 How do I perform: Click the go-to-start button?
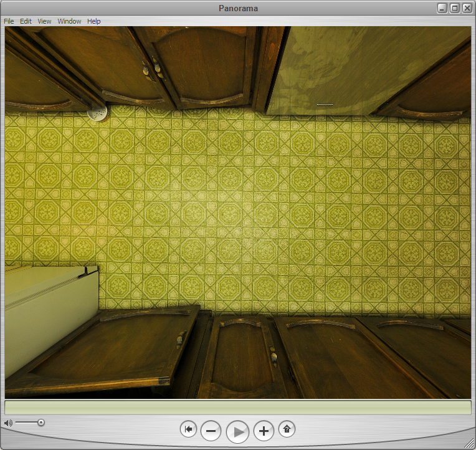pos(189,429)
